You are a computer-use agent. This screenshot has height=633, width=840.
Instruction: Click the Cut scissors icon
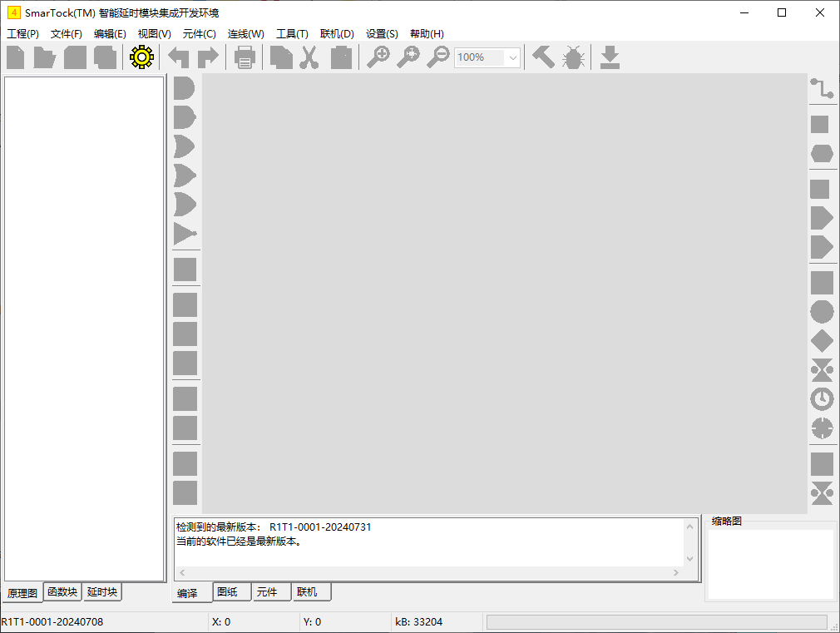[x=309, y=57]
